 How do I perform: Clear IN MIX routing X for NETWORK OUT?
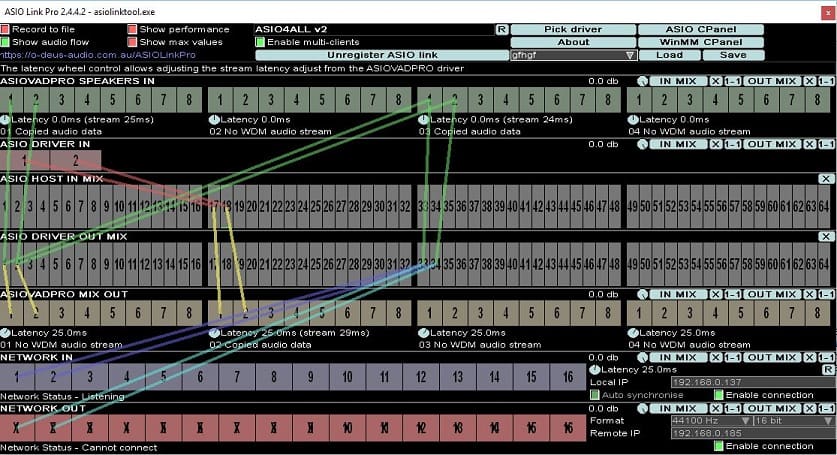[716, 409]
